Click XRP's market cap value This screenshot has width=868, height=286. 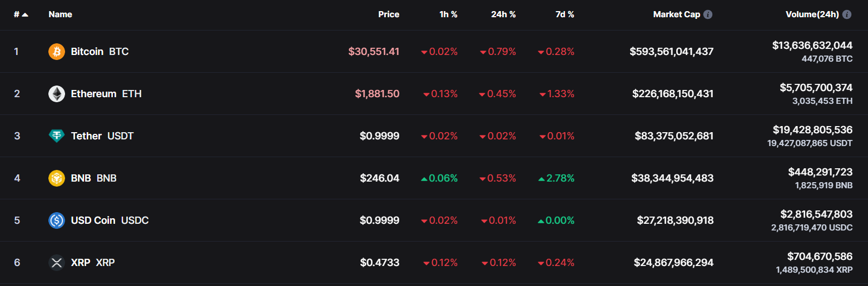pos(673,263)
